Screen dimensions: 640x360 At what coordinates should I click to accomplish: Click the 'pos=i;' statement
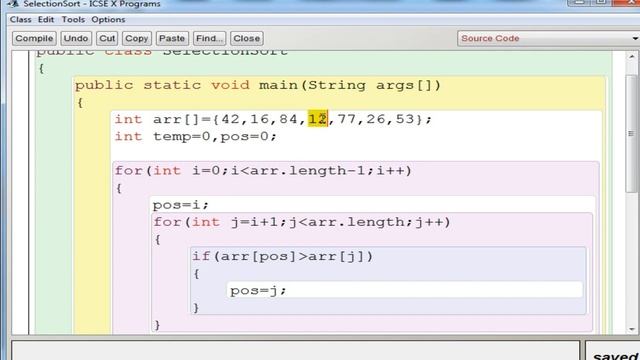coord(180,204)
